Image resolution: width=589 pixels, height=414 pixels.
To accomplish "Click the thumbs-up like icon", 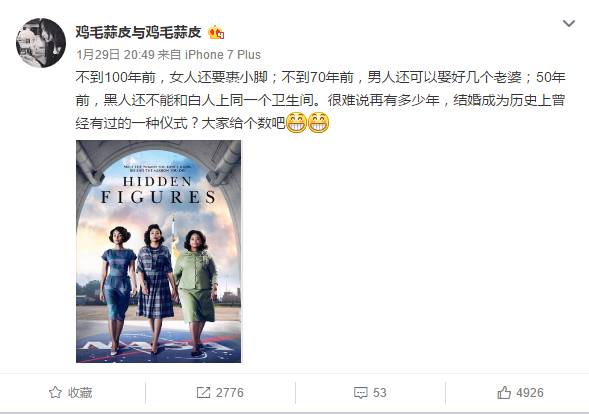I will [504, 393].
